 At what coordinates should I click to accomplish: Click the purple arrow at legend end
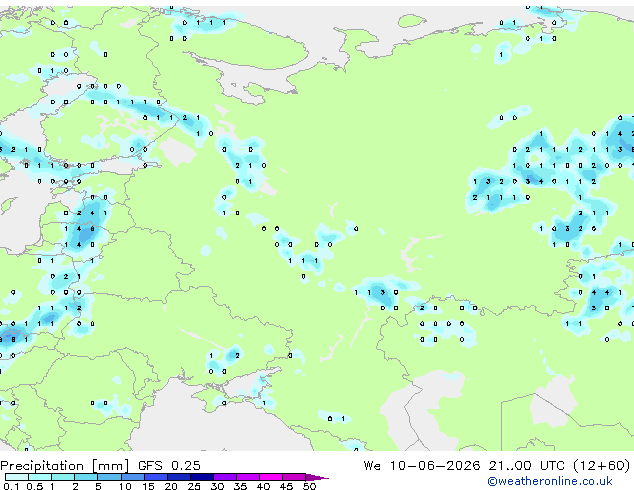(x=317, y=478)
